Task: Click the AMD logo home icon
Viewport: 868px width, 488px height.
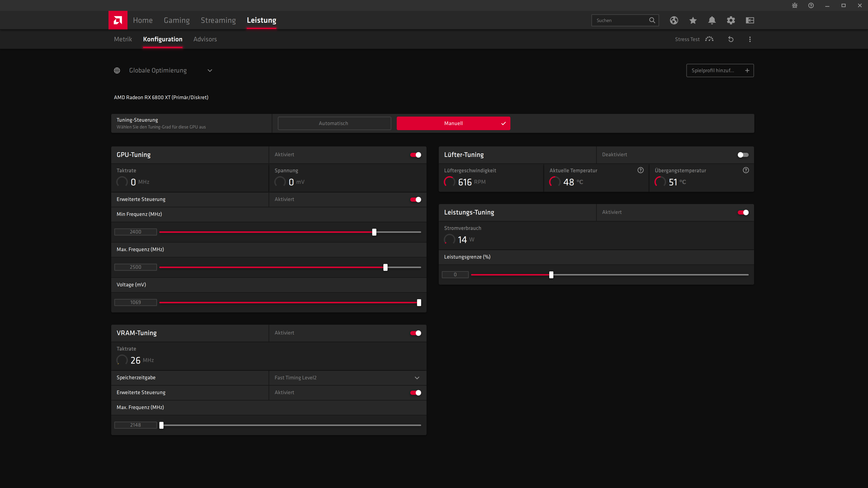Action: (118, 20)
